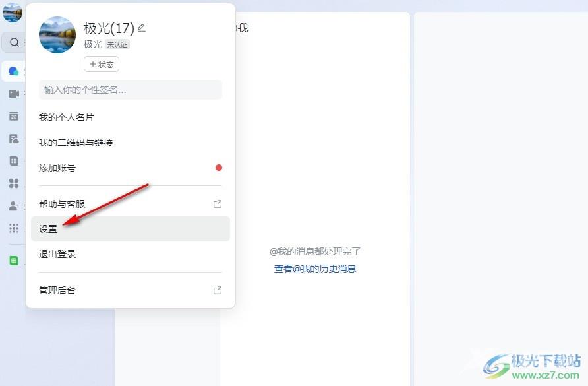Open the four-square workbench icon
This screenshot has width=588, height=386.
tap(13, 183)
